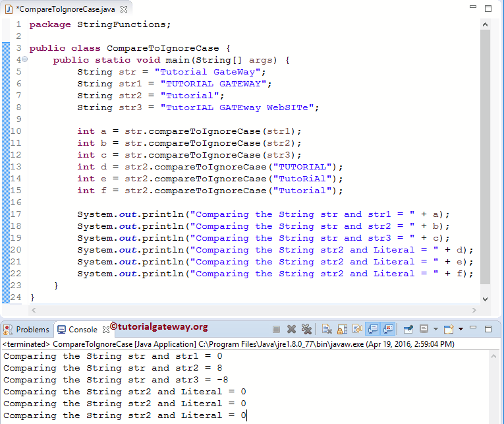
Task: Minimize the Console view panel
Action: [x=473, y=328]
